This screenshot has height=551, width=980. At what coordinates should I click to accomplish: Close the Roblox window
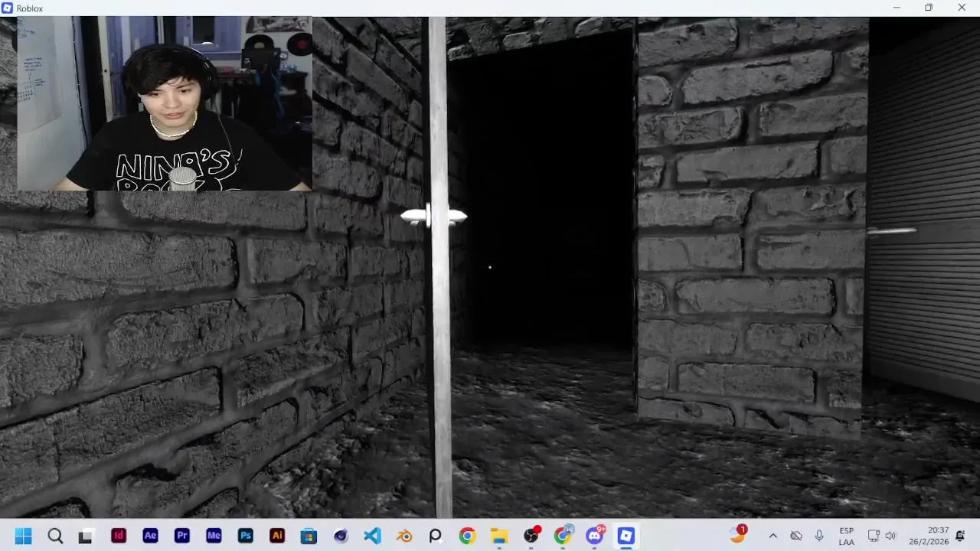[x=962, y=8]
